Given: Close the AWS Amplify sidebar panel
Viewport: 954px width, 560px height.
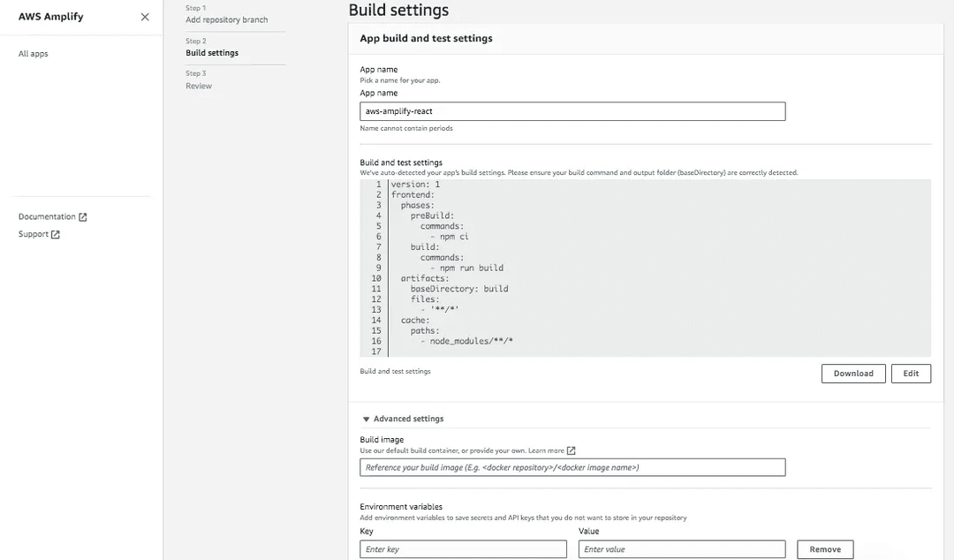Looking at the screenshot, I should point(145,17).
